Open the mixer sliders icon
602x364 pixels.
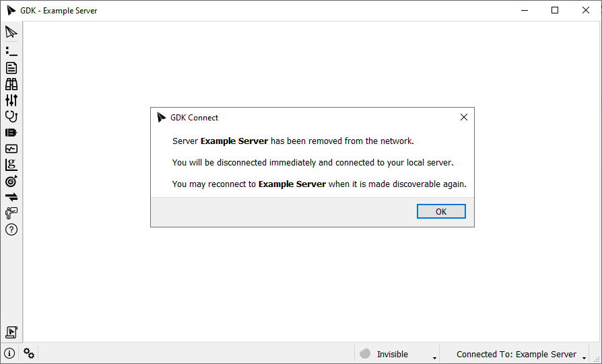point(11,100)
